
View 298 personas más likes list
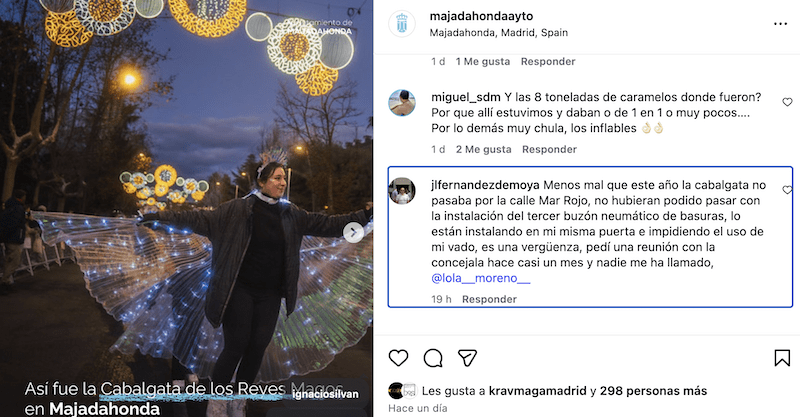coord(653,391)
